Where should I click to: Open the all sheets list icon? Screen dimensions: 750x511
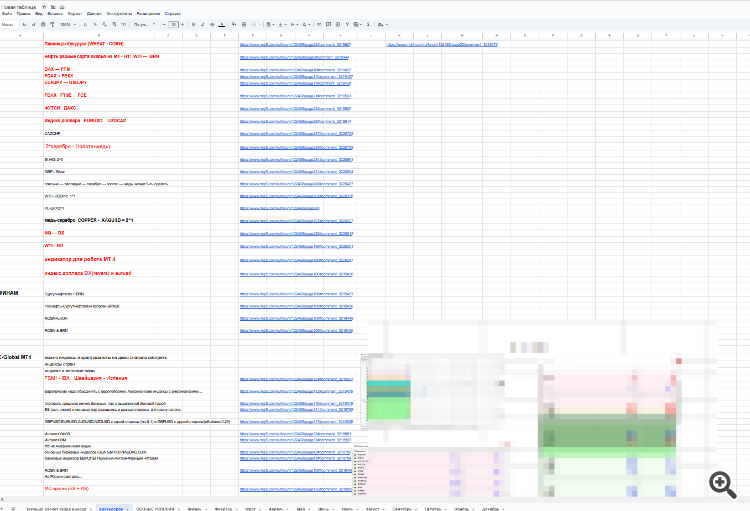[x=13, y=509]
